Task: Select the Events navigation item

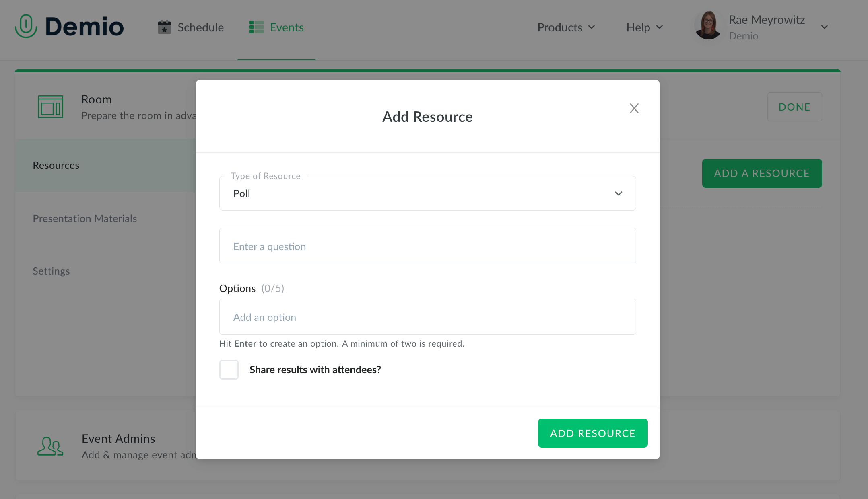Action: (x=287, y=27)
